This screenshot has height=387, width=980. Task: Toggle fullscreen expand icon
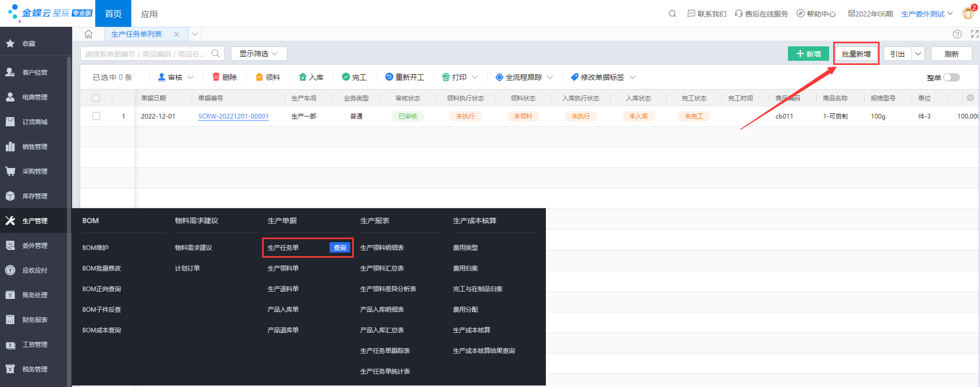(x=974, y=34)
